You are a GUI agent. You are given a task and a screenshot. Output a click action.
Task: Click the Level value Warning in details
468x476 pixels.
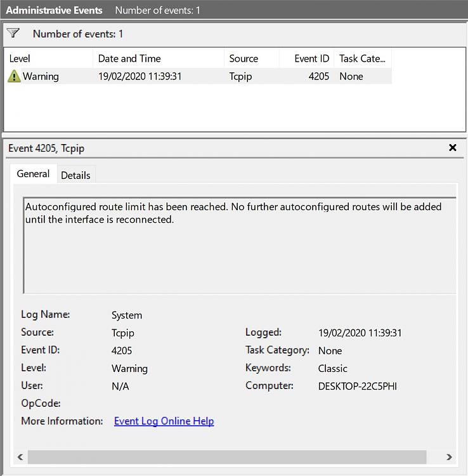coord(129,369)
